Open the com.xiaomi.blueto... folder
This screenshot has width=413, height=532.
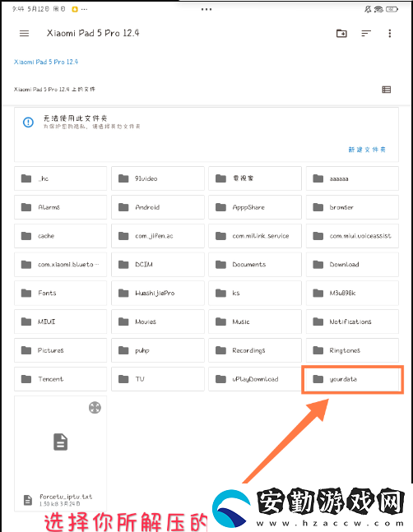(x=60, y=264)
